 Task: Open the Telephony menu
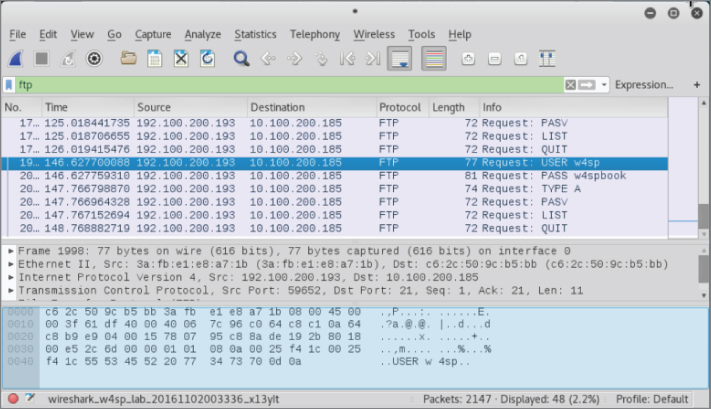click(315, 34)
